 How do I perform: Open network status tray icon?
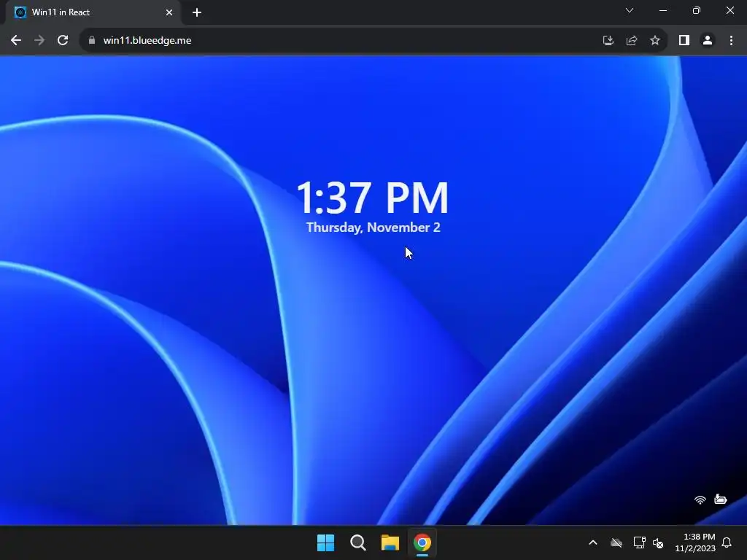click(639, 542)
